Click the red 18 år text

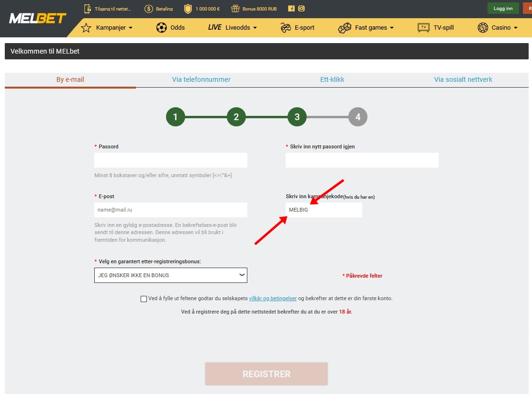345,312
